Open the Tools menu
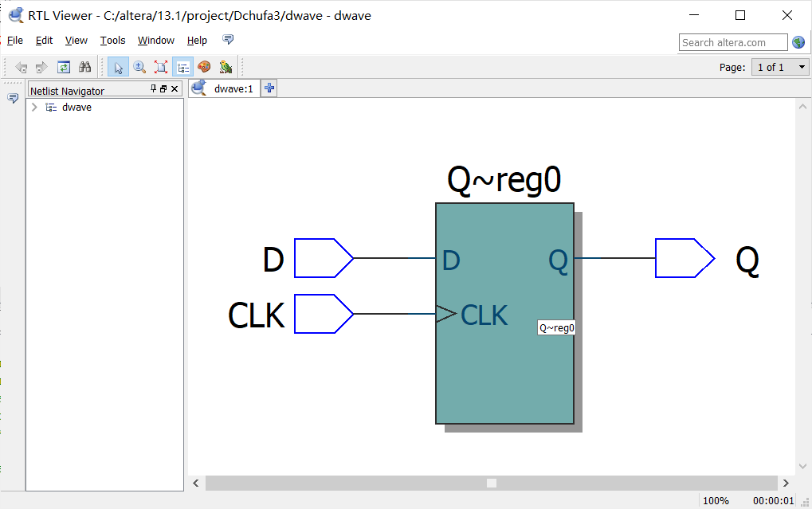Viewport: 812px width, 509px height. coord(112,40)
